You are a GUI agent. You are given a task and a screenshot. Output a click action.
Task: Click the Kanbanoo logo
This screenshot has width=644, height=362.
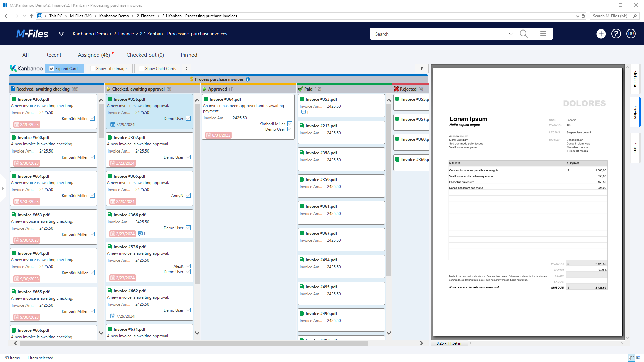(26, 68)
